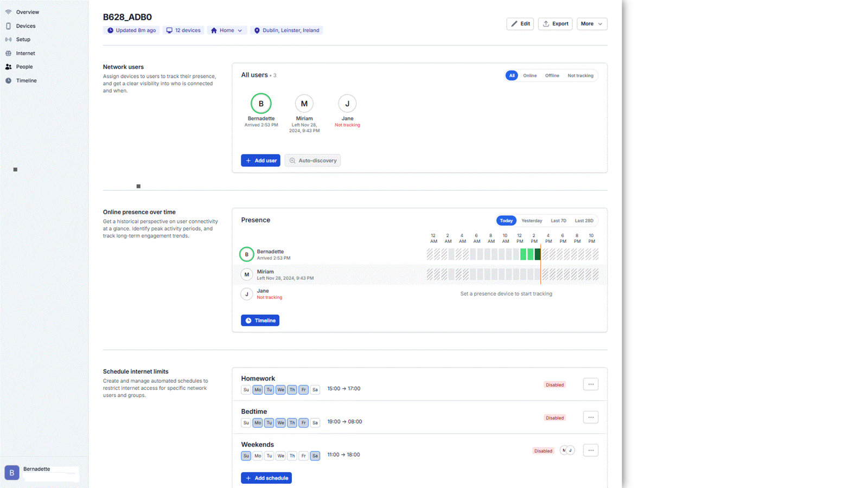Image resolution: width=868 pixels, height=488 pixels.
Task: Click the Devices phone icon in sidebar
Action: (8, 26)
